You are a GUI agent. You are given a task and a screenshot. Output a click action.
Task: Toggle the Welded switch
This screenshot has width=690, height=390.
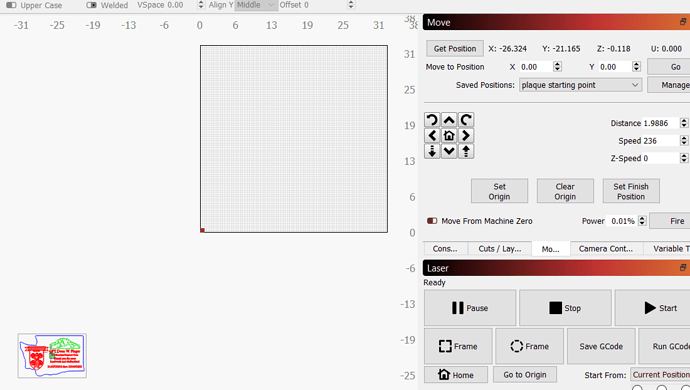[x=92, y=5]
